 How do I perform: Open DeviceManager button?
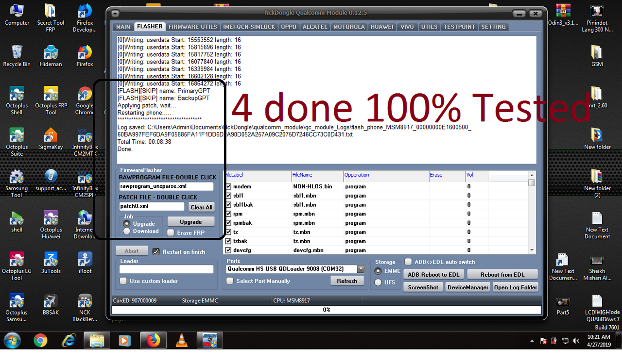468,287
